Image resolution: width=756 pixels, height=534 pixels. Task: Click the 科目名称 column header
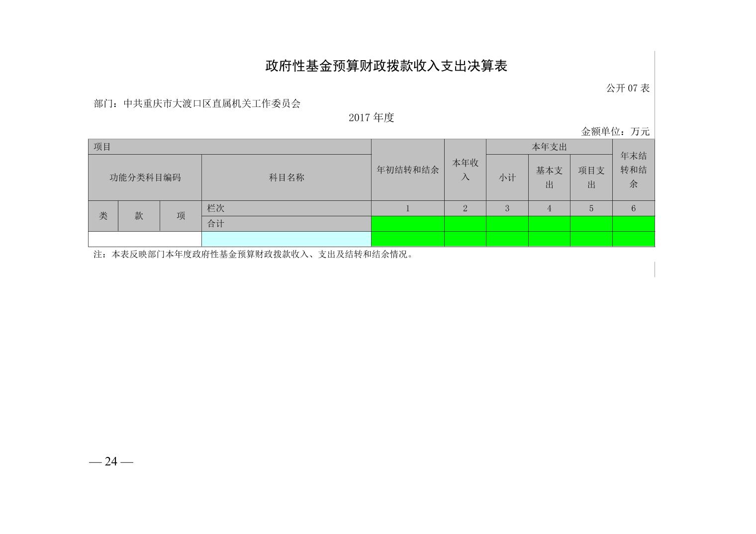(x=286, y=178)
